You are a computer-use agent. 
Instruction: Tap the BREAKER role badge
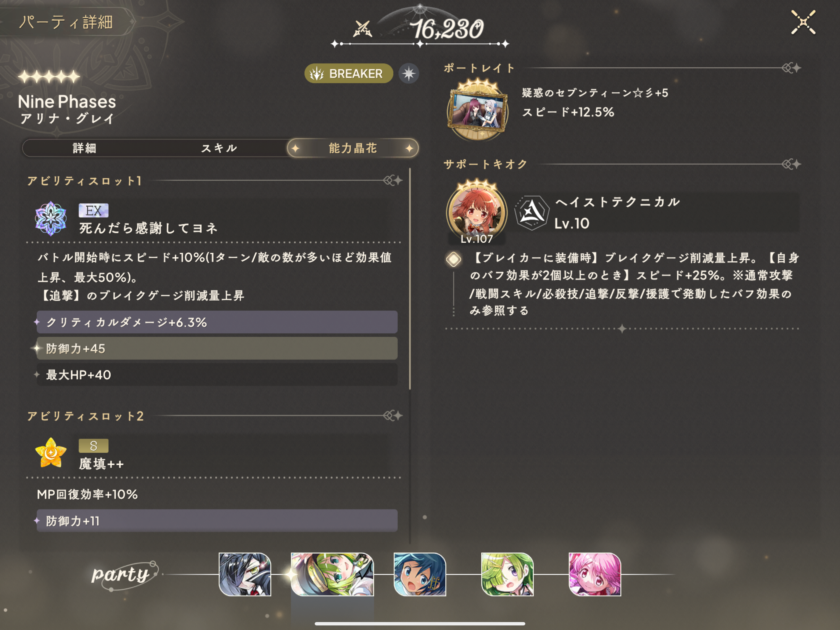(x=348, y=73)
